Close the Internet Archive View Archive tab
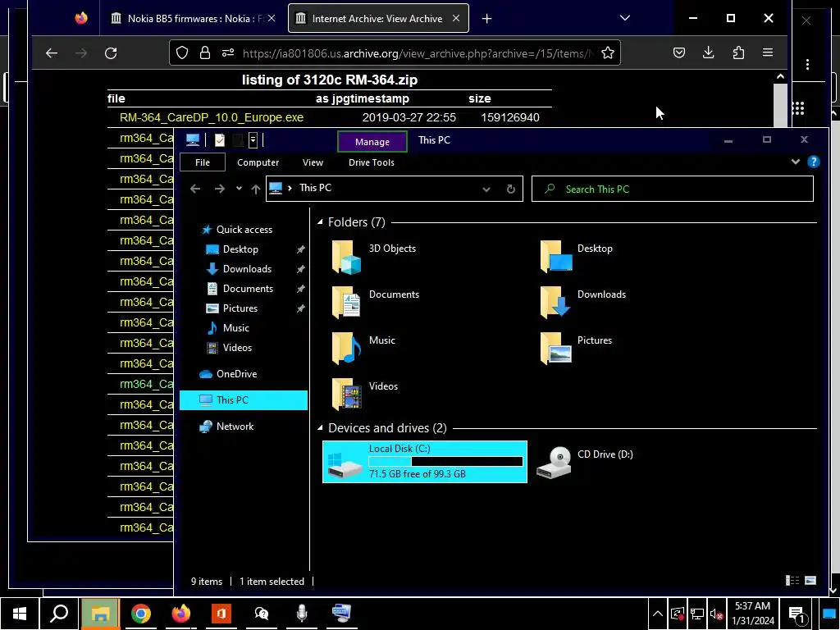Screen dimensions: 840x630 (x=456, y=18)
